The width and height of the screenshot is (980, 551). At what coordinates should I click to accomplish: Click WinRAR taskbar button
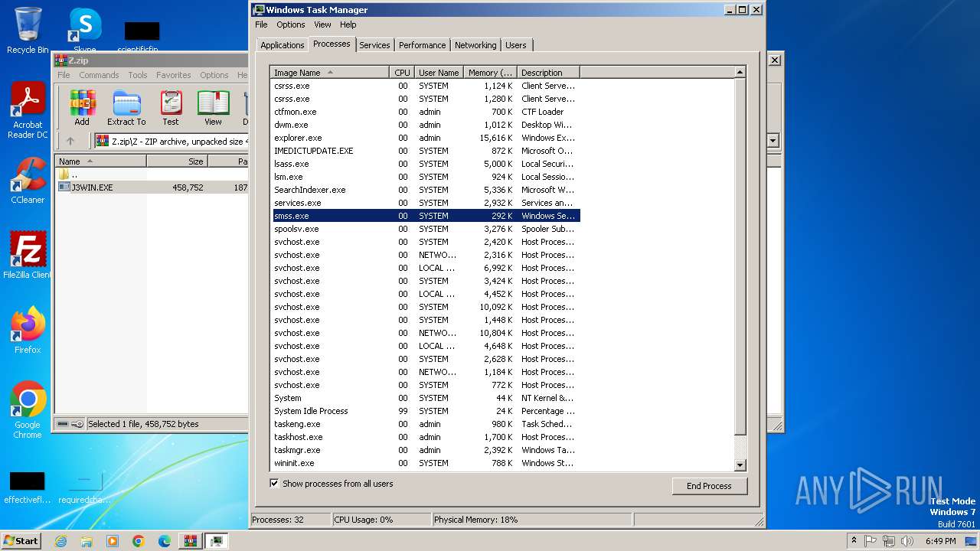[191, 541]
